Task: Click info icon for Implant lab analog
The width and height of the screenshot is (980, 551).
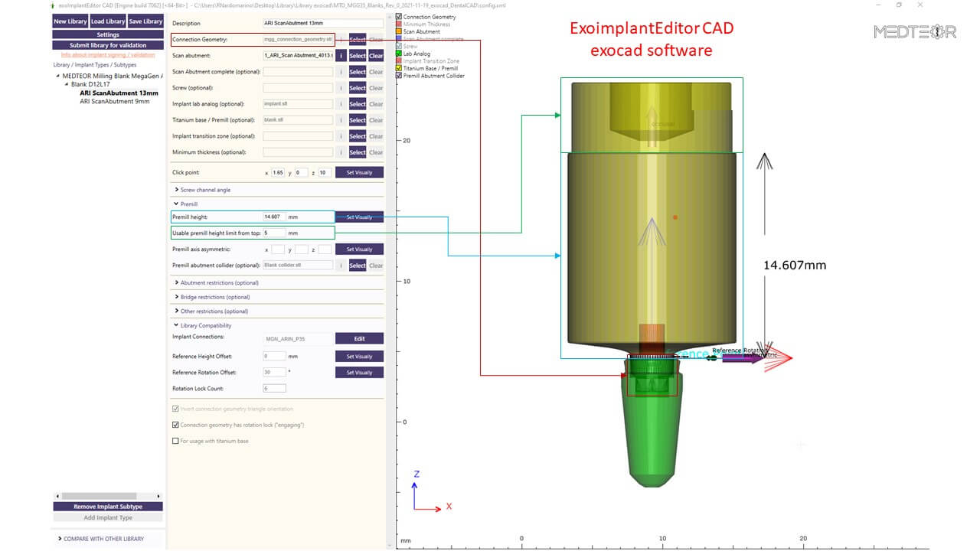Action: point(341,104)
